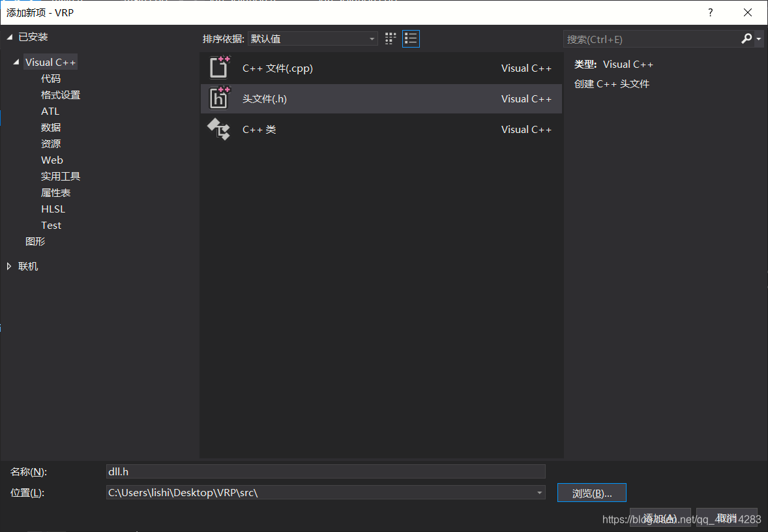Switch to small icons view
Image resolution: width=768 pixels, height=532 pixels.
[x=391, y=38]
